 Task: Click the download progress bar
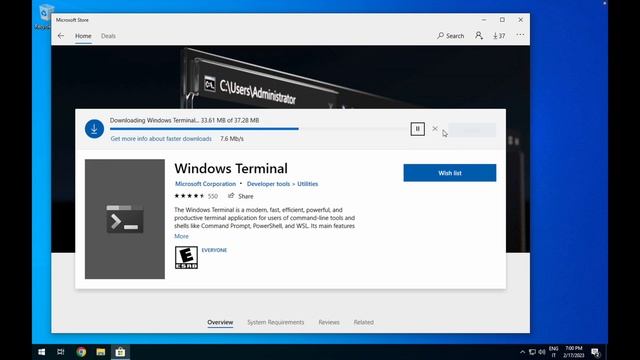[x=258, y=129]
